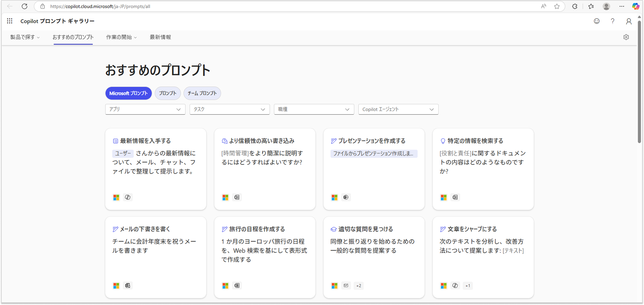Open browser extensions puzzle icon

(x=575, y=6)
